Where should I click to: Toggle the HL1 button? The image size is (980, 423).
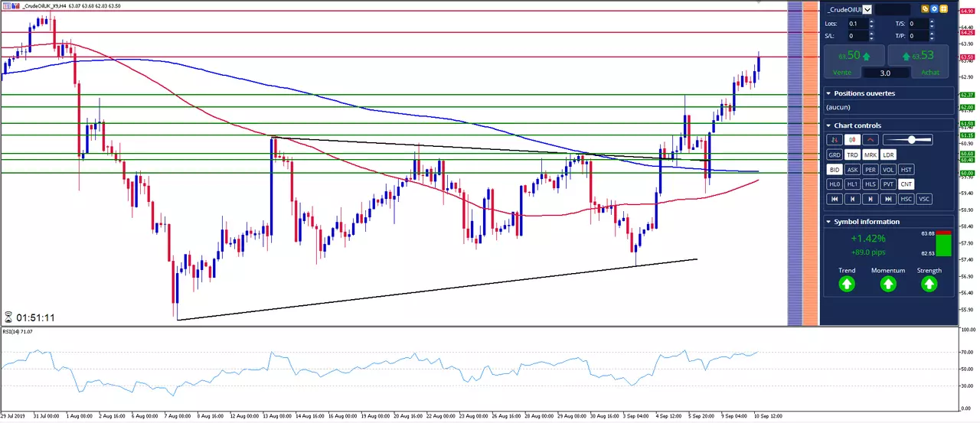coord(852,184)
